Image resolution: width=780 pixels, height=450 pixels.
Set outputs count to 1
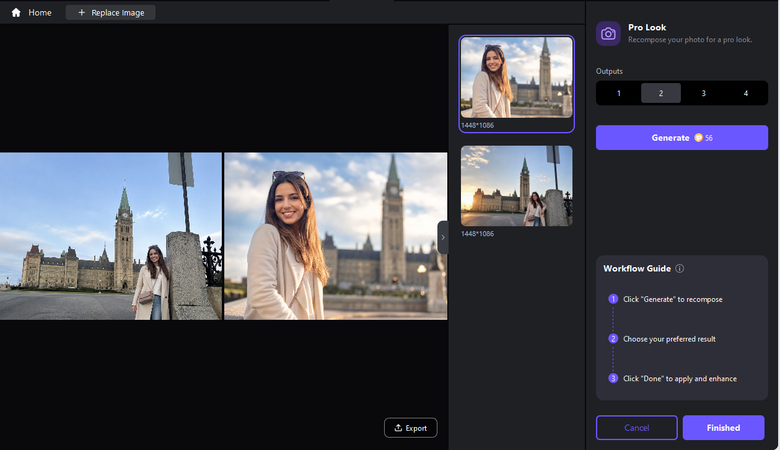(619, 93)
